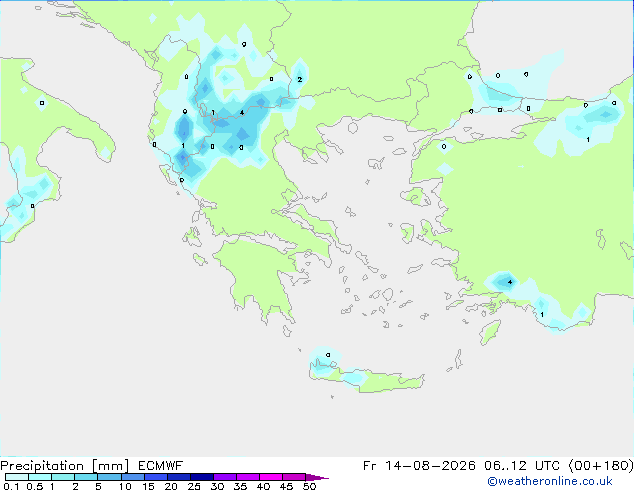Viewport: 634px width, 490px height.
Task: Click the '06..12 UTC' time range text
Action: tap(522, 466)
